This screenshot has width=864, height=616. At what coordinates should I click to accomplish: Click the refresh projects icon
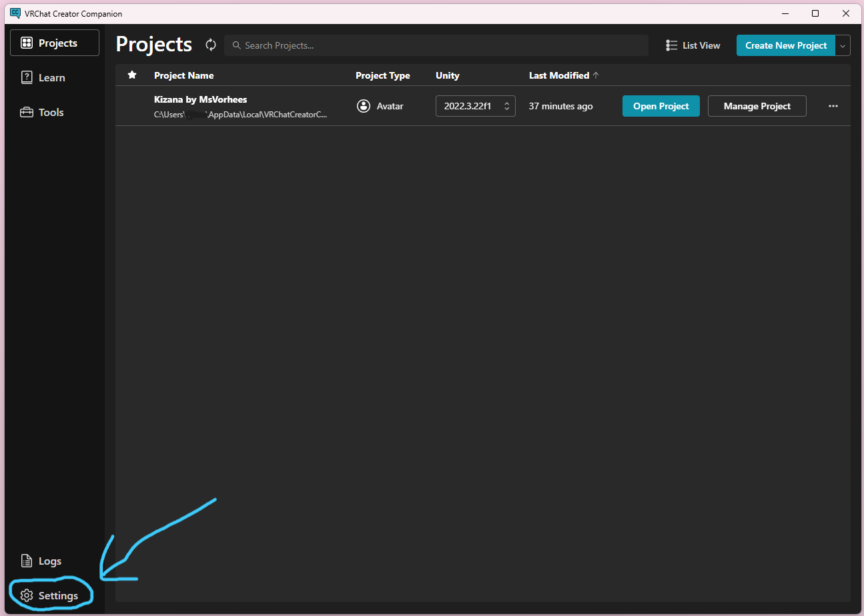point(211,45)
